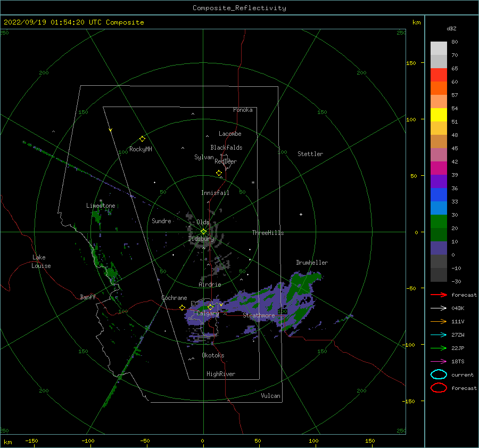The image size is (479, 448).
Task: Choose the blue 33-36 dBZ color swatch
Action: pyautogui.click(x=439, y=194)
